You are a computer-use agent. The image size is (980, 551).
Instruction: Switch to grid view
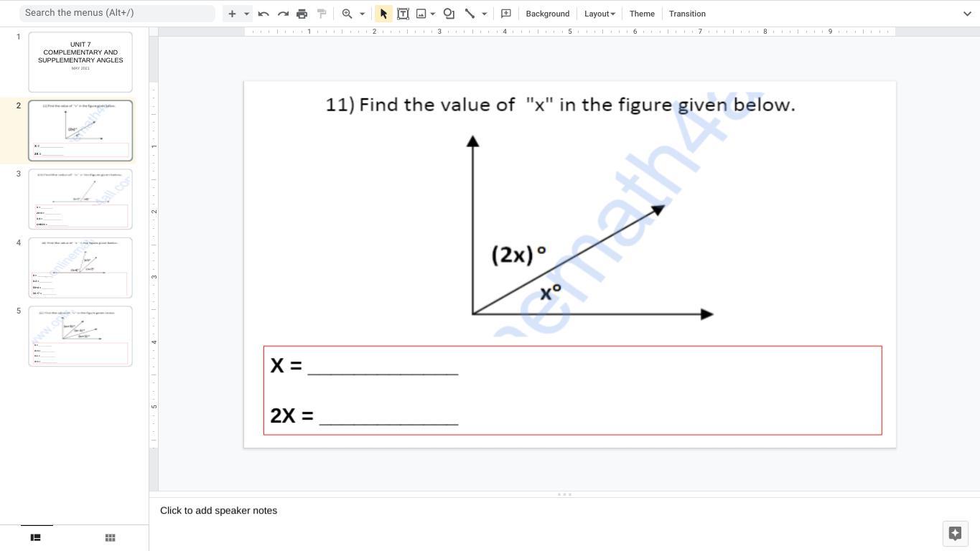110,537
